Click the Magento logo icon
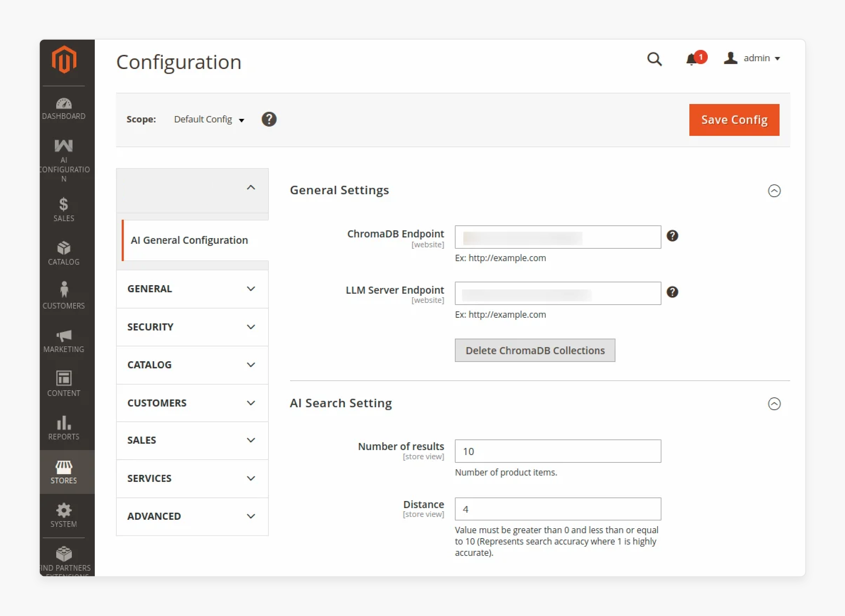Image resolution: width=845 pixels, height=616 pixels. point(64,60)
